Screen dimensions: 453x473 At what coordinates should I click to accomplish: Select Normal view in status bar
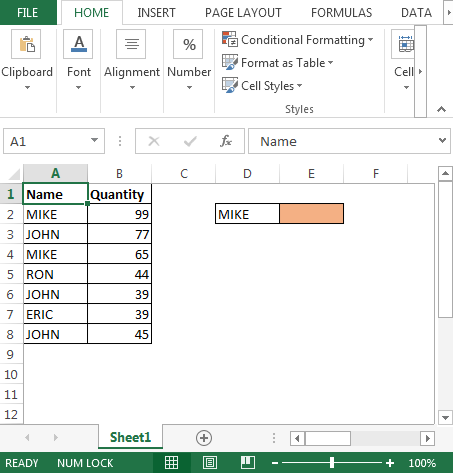click(x=172, y=463)
